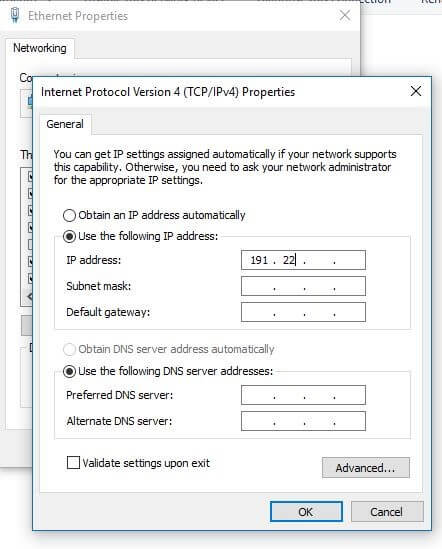The height and width of the screenshot is (549, 442).
Task: Select Obtain an IP address automatically
Action: tap(69, 215)
